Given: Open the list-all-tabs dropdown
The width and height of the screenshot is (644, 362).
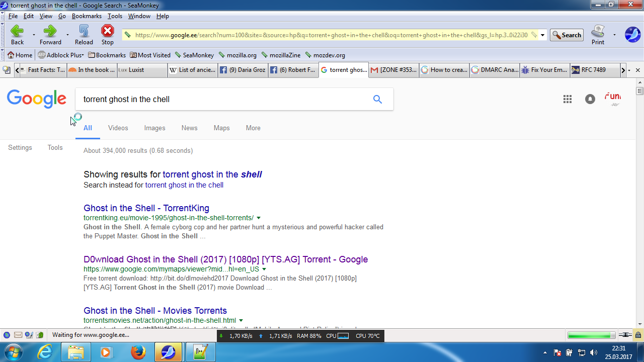Looking at the screenshot, I should [629, 70].
